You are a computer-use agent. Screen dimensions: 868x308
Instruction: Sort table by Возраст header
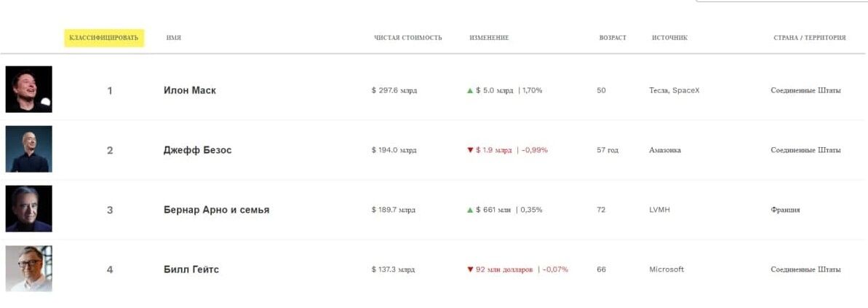(613, 38)
